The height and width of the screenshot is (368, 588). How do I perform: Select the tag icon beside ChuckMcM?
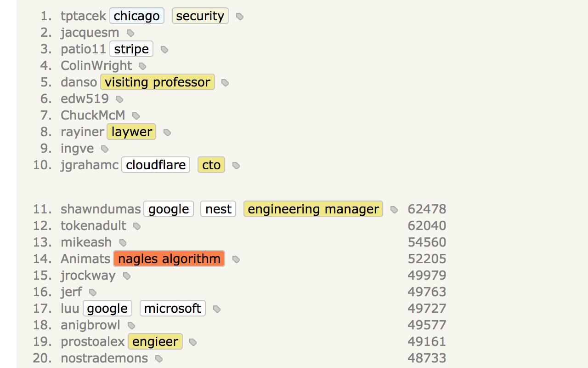pyautogui.click(x=136, y=115)
